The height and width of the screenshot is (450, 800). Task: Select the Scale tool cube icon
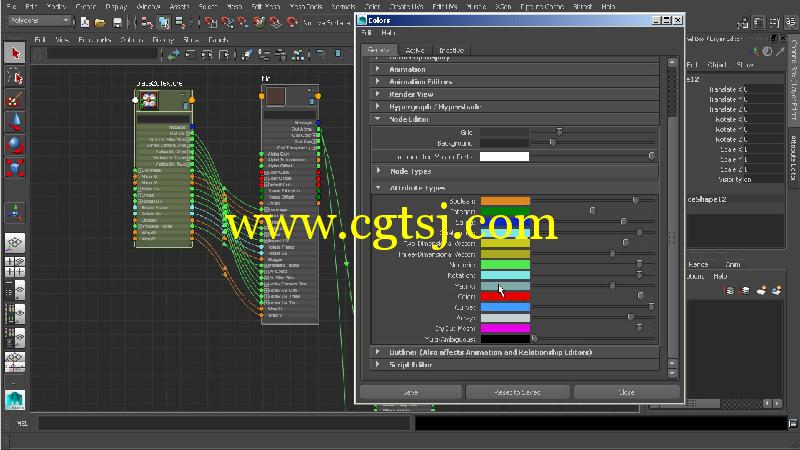coord(15,168)
